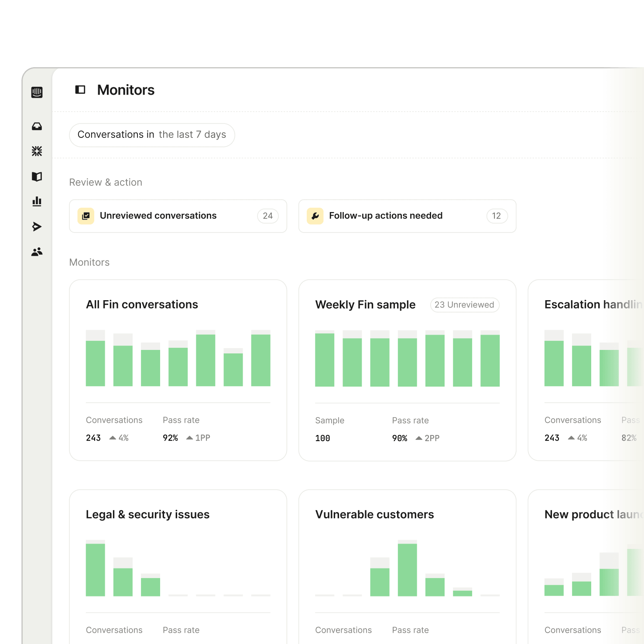644x644 pixels.
Task: Click the Unreviewed conversations yellow icon
Action: point(86,216)
